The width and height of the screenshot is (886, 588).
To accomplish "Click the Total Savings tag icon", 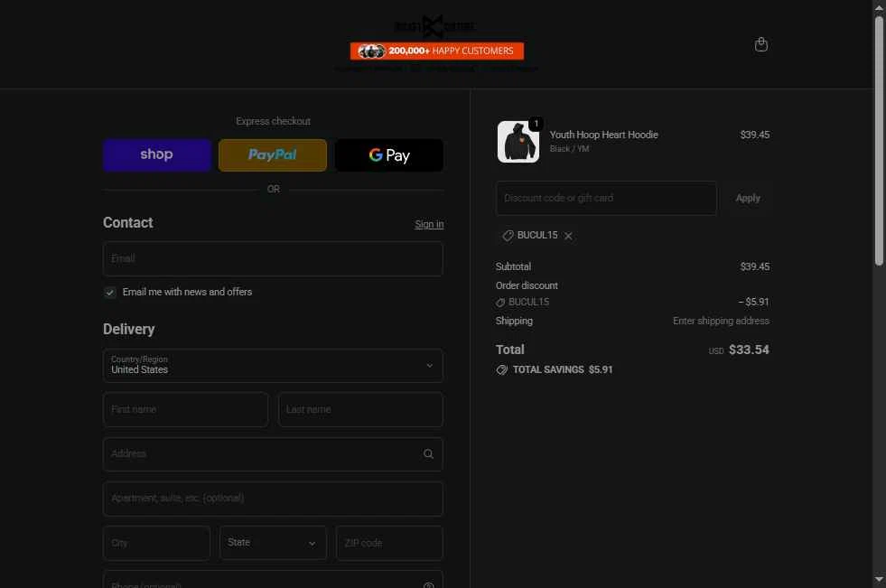I will tap(502, 370).
